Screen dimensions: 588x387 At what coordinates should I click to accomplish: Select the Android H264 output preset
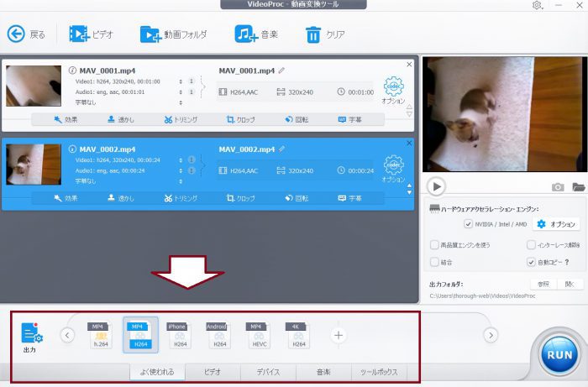(x=220, y=335)
